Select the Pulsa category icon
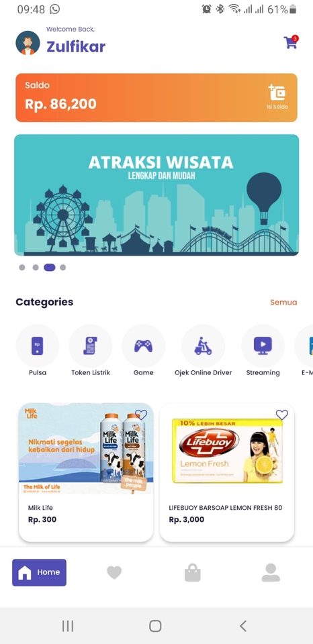 [38, 345]
